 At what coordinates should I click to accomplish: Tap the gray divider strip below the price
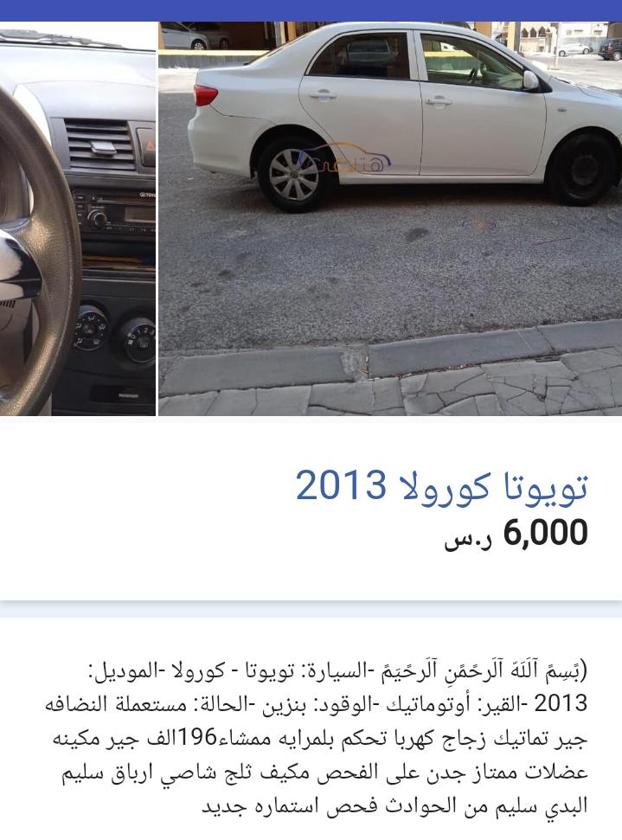coord(311,609)
